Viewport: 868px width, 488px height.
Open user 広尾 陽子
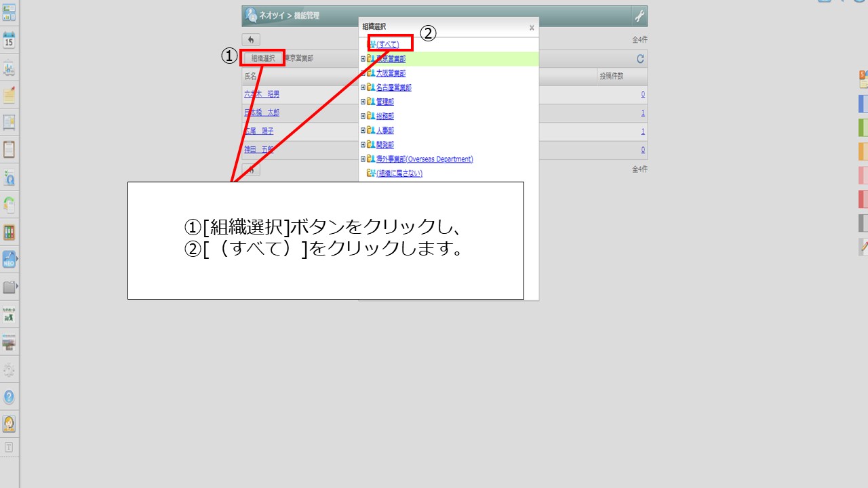[259, 131]
